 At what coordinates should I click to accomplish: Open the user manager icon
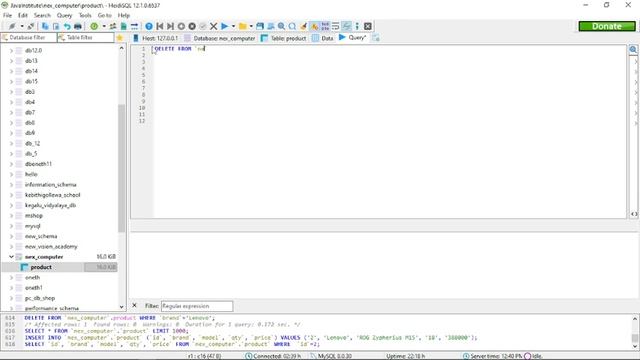(x=113, y=26)
